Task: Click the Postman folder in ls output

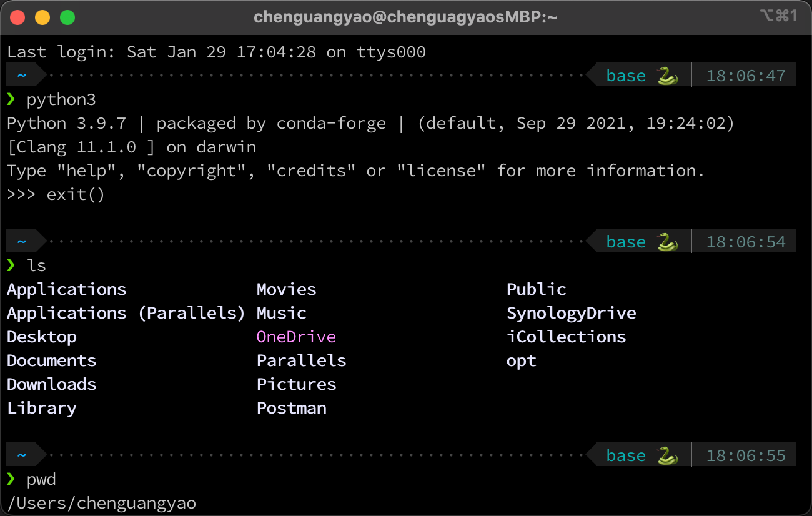Action: (x=291, y=408)
